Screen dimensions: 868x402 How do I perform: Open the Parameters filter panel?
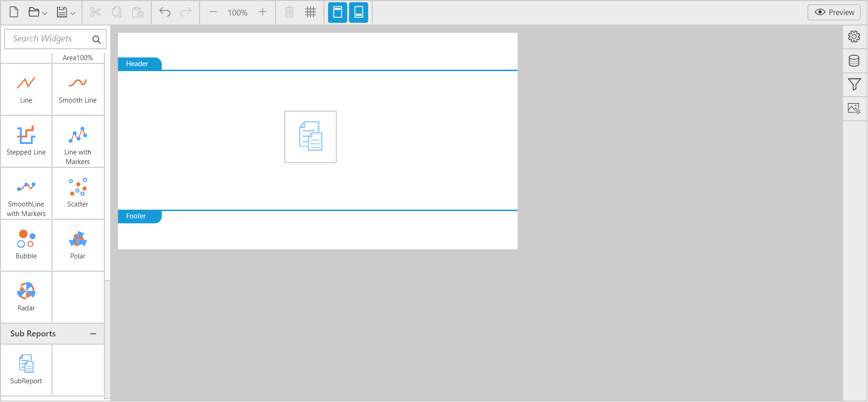click(854, 84)
